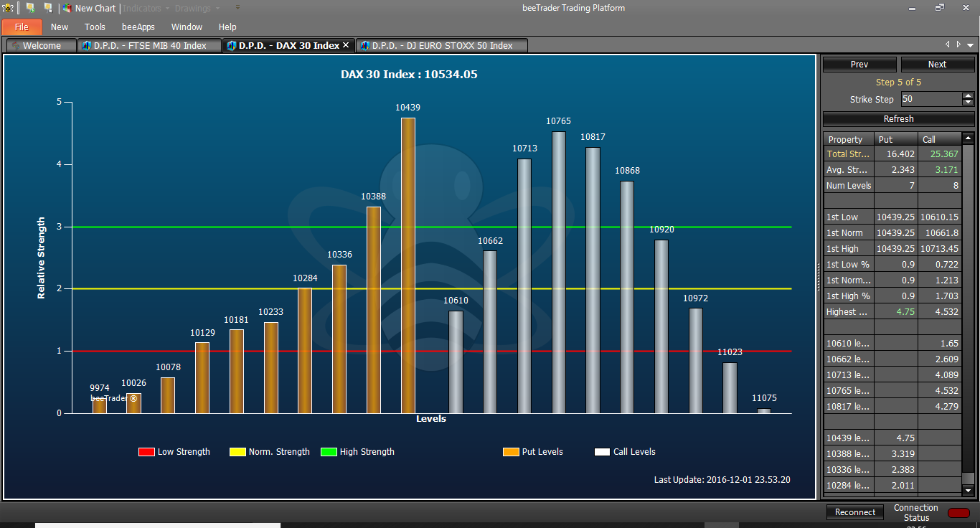Click the Refresh button

coord(898,118)
